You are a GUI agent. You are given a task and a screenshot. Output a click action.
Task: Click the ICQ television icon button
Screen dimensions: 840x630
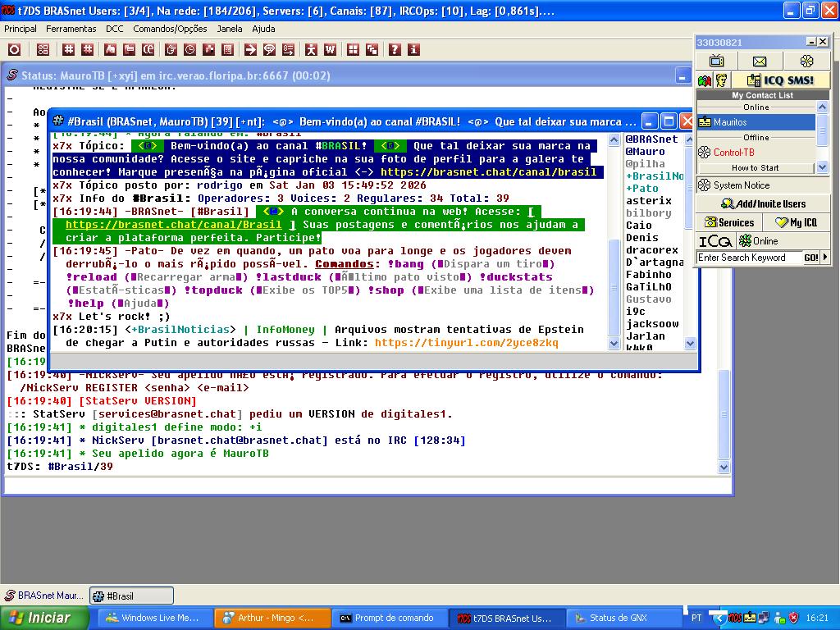click(x=716, y=62)
